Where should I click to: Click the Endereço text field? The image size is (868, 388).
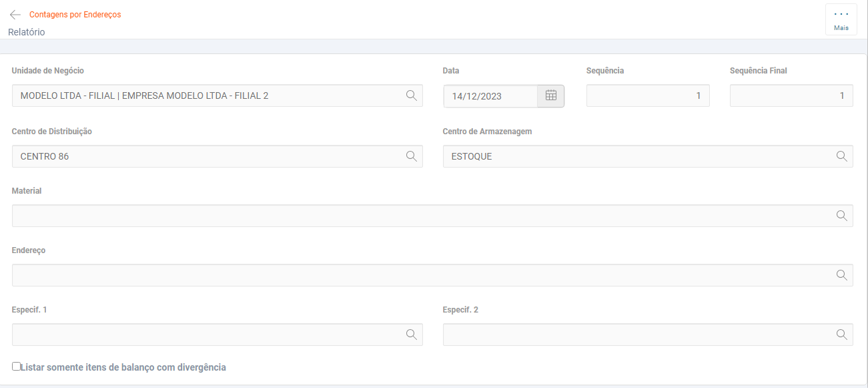420,275
